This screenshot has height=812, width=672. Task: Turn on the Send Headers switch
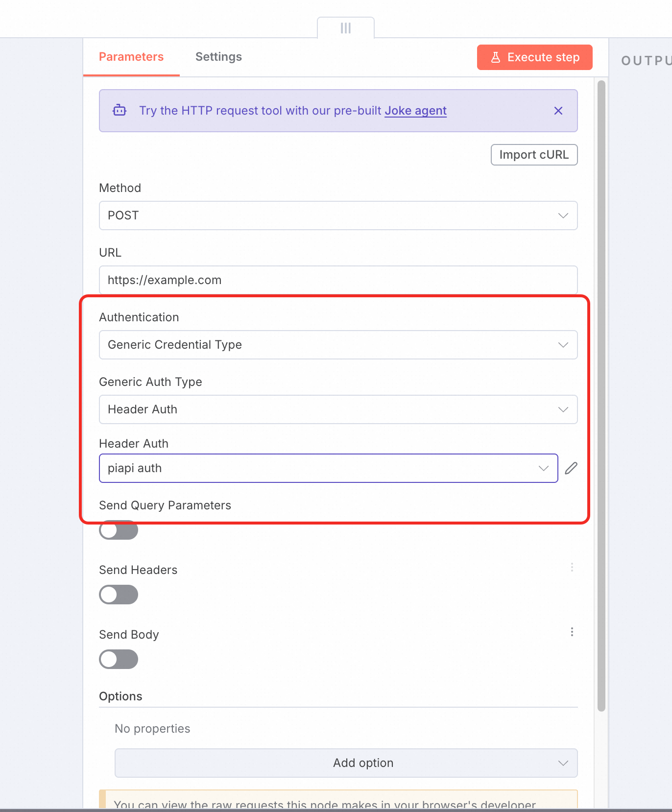tap(119, 595)
